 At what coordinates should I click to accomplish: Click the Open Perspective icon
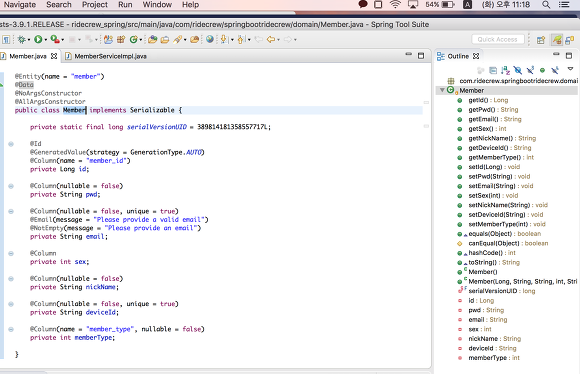541,40
